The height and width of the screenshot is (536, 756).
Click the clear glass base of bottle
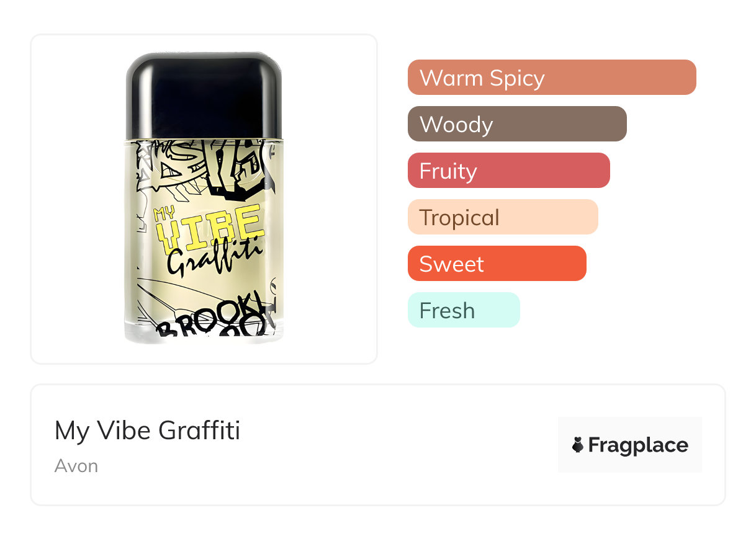pos(205,338)
